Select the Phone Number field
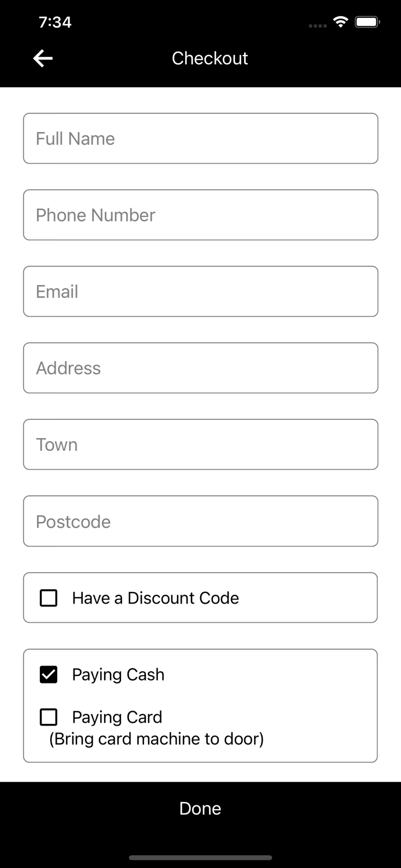The image size is (401, 868). point(200,215)
